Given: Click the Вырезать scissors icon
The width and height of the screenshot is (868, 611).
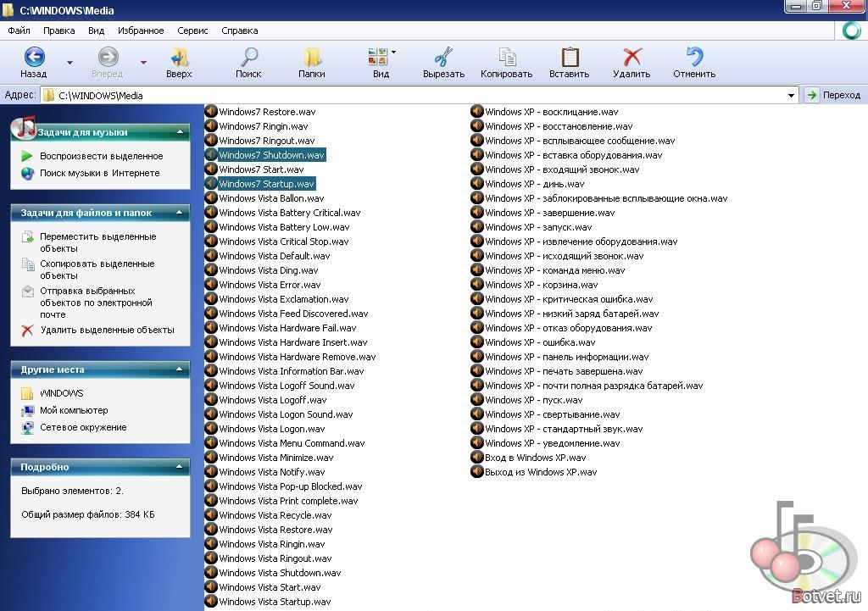Looking at the screenshot, I should pos(443,57).
